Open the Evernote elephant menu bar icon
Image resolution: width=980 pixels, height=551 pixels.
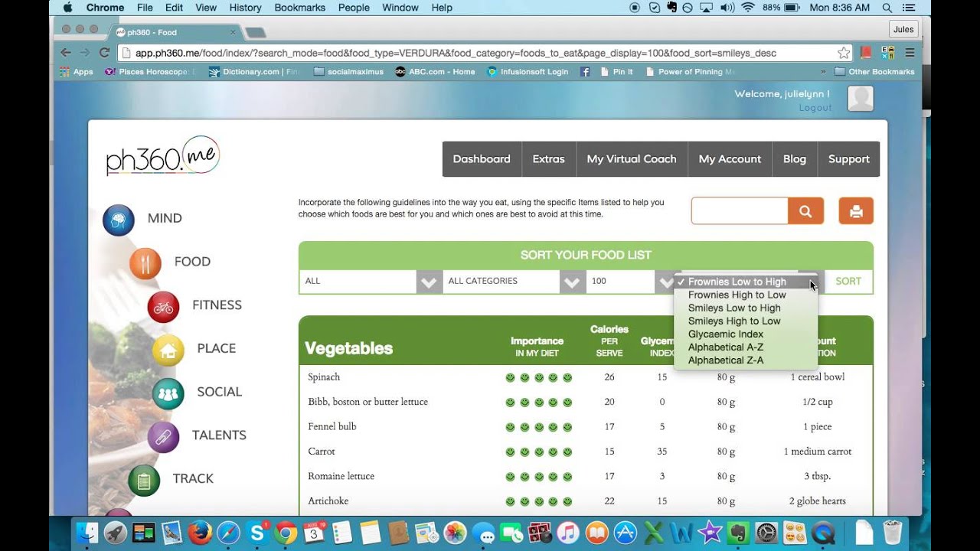(671, 8)
